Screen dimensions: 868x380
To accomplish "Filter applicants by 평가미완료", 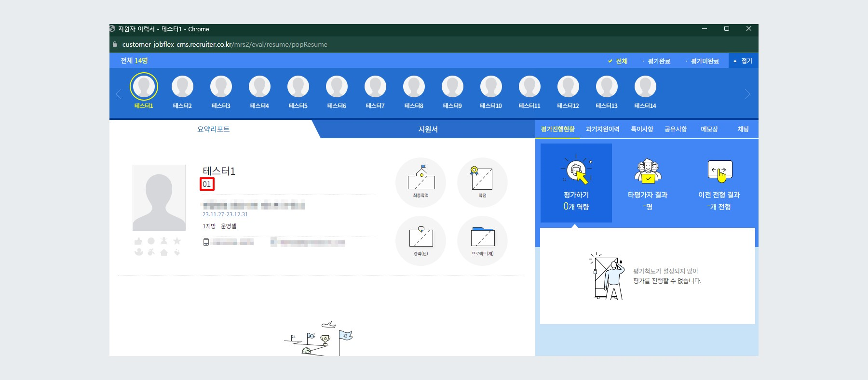I will [703, 61].
